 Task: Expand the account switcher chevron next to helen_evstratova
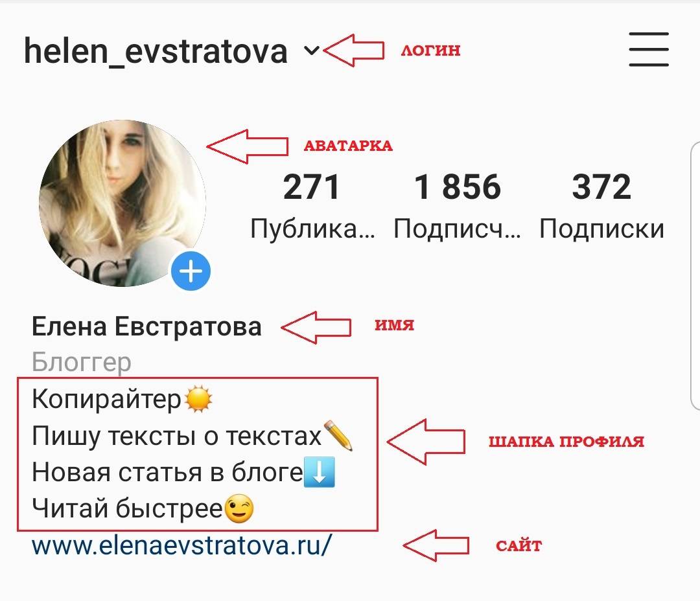[x=312, y=51]
